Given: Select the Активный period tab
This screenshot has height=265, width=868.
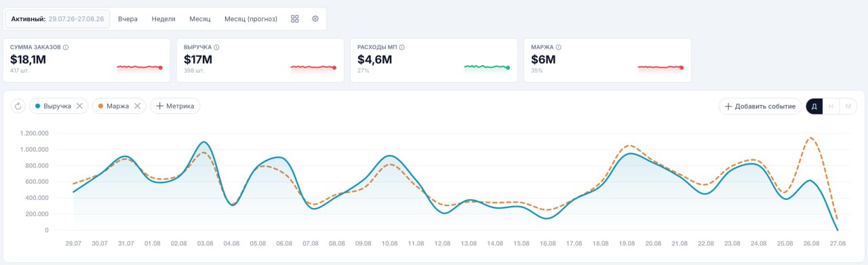Looking at the screenshot, I should 58,19.
